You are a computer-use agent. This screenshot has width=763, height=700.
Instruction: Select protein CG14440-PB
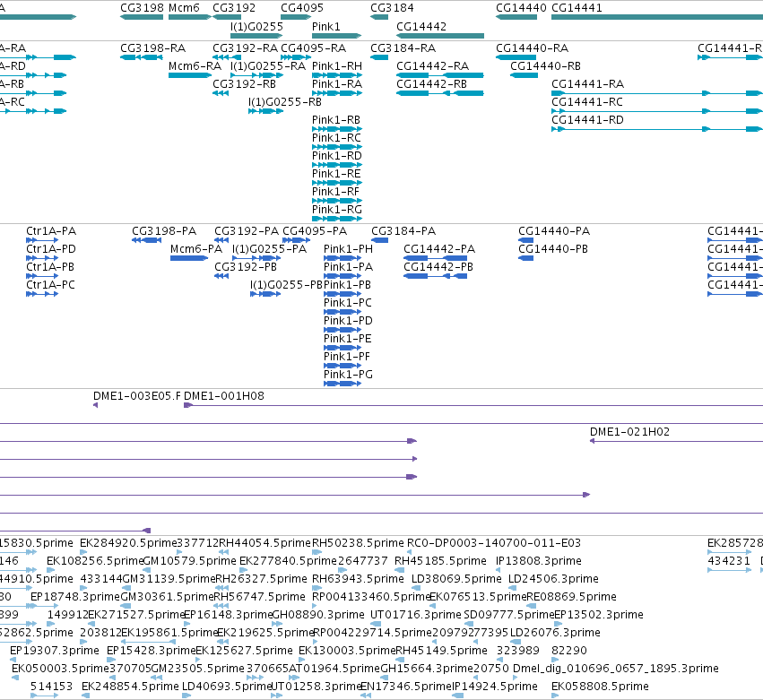pos(526,258)
